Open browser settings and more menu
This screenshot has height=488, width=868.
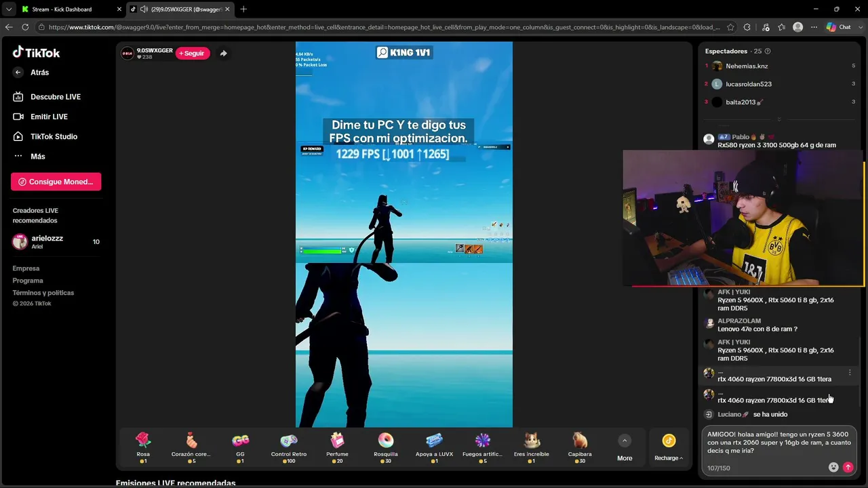[814, 27]
